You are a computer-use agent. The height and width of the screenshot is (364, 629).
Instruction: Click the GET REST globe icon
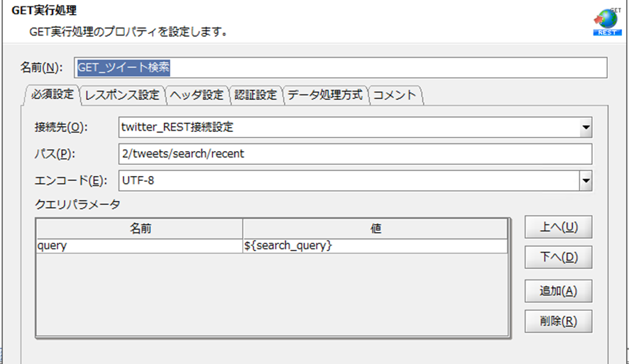pos(607,22)
